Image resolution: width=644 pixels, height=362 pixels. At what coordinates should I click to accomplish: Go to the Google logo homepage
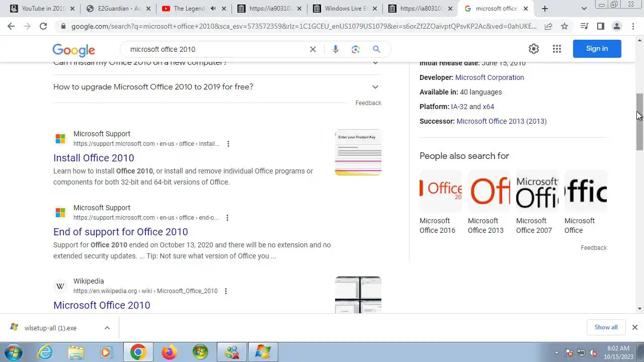click(73, 49)
